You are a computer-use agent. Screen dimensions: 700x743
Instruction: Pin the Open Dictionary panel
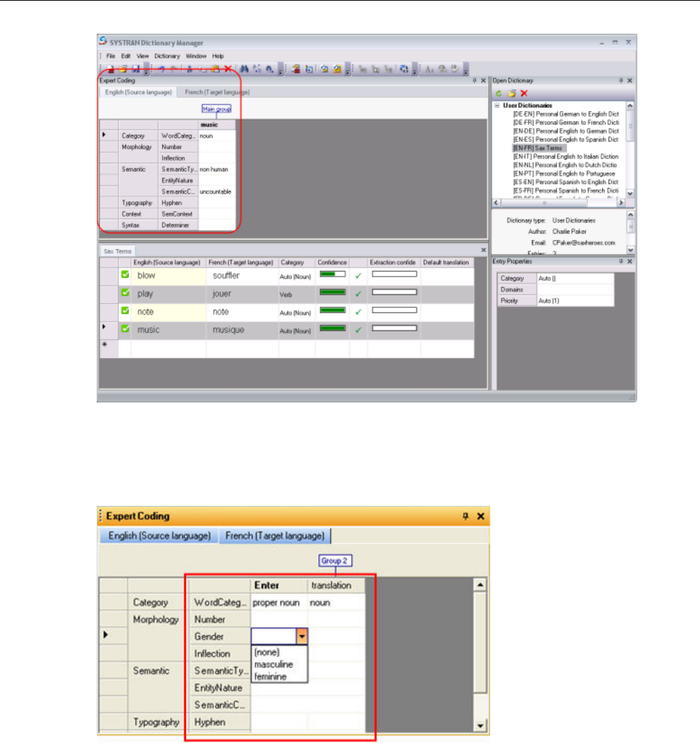621,80
